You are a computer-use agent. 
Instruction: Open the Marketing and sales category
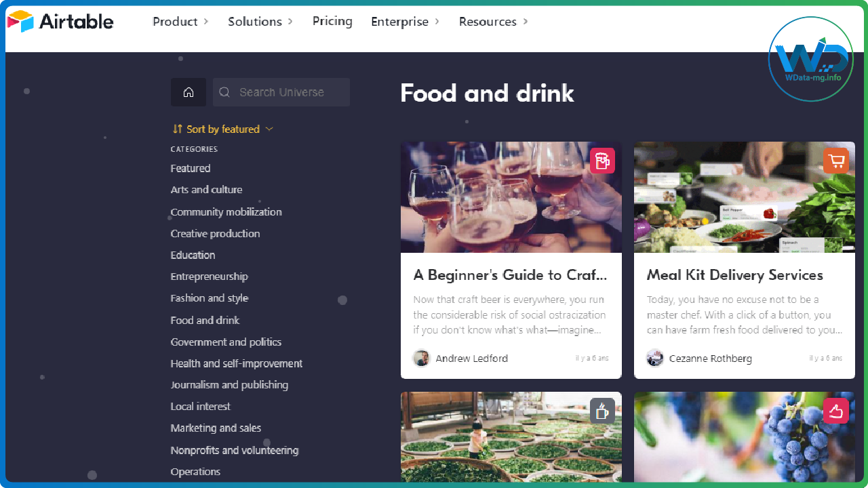[x=216, y=428]
